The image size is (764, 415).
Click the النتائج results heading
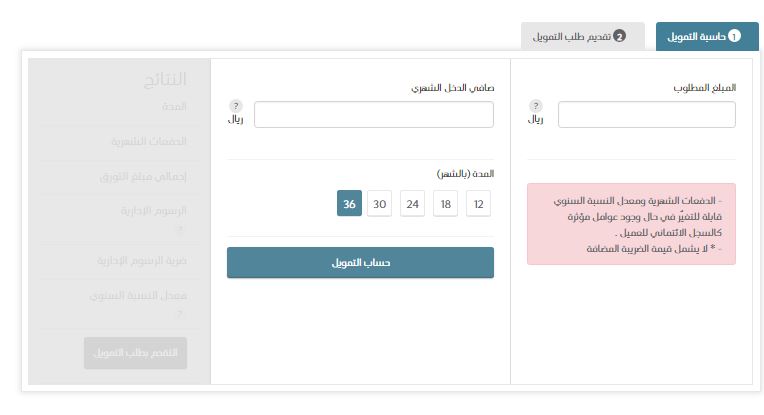point(165,79)
